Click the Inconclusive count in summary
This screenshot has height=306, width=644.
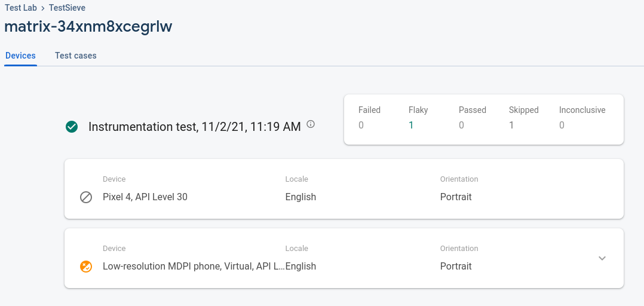562,125
